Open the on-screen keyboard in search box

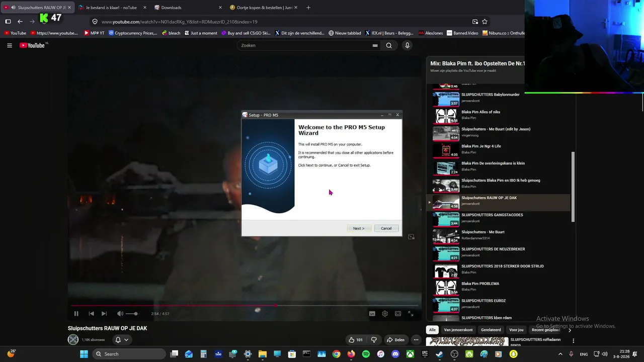click(375, 45)
